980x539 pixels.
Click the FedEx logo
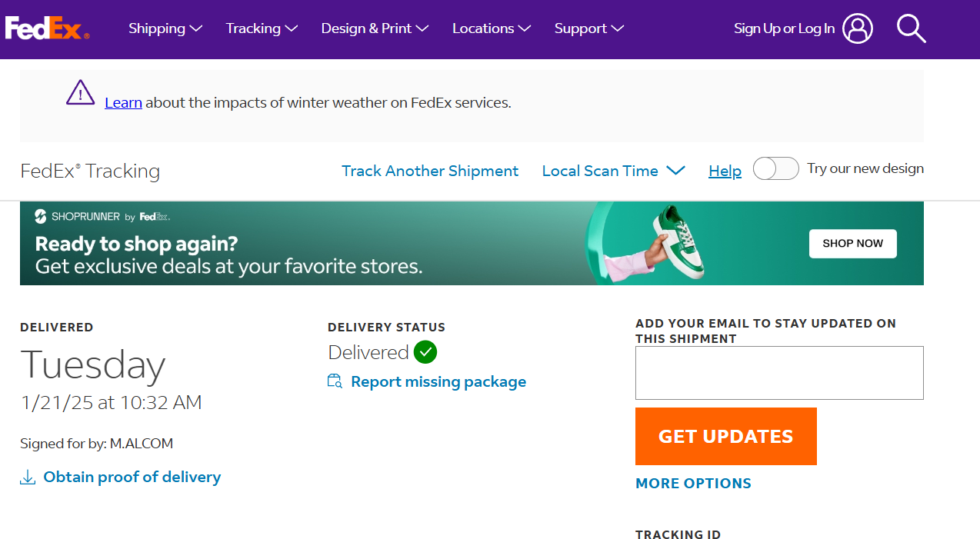click(x=47, y=28)
